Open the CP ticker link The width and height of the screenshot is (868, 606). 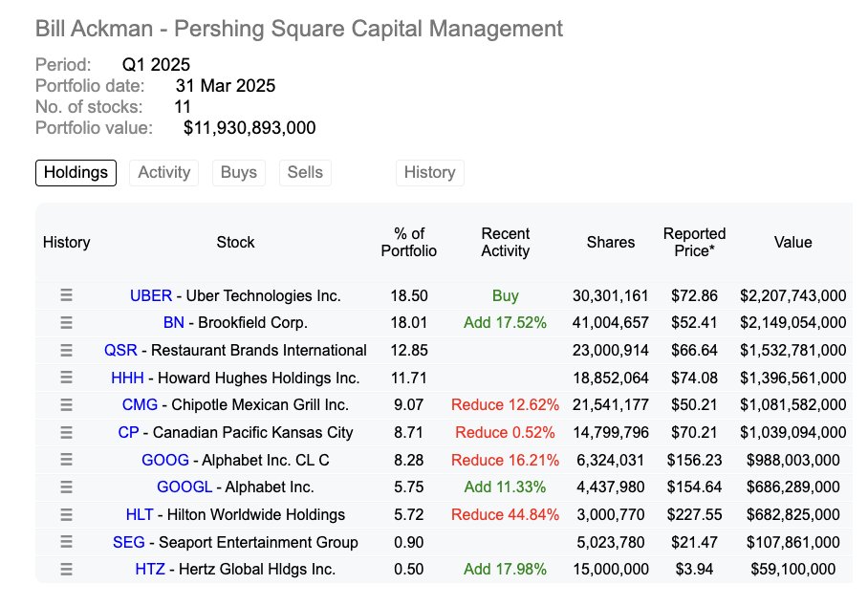point(128,433)
